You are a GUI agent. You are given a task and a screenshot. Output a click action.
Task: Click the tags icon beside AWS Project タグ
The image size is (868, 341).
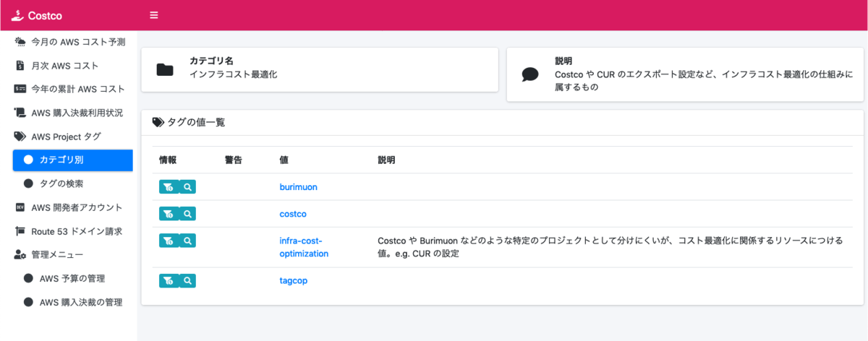(x=20, y=137)
